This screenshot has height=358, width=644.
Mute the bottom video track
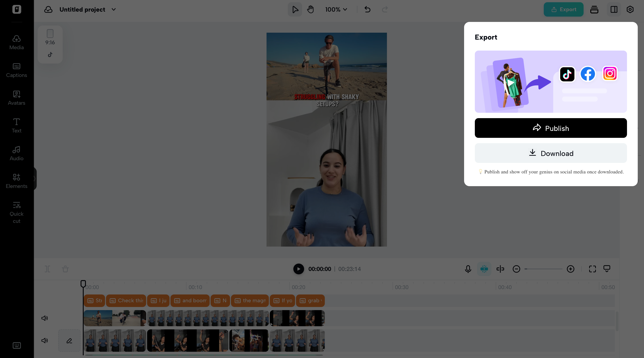(45, 340)
